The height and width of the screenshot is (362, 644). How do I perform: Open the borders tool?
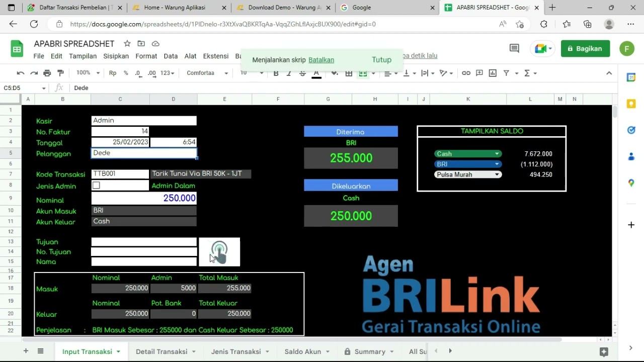349,73
